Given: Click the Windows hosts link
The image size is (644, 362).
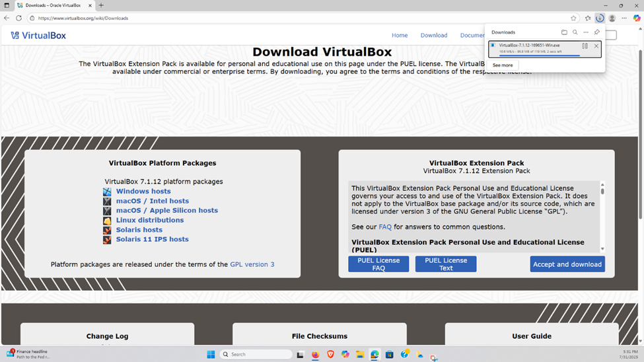Looking at the screenshot, I should tap(143, 192).
